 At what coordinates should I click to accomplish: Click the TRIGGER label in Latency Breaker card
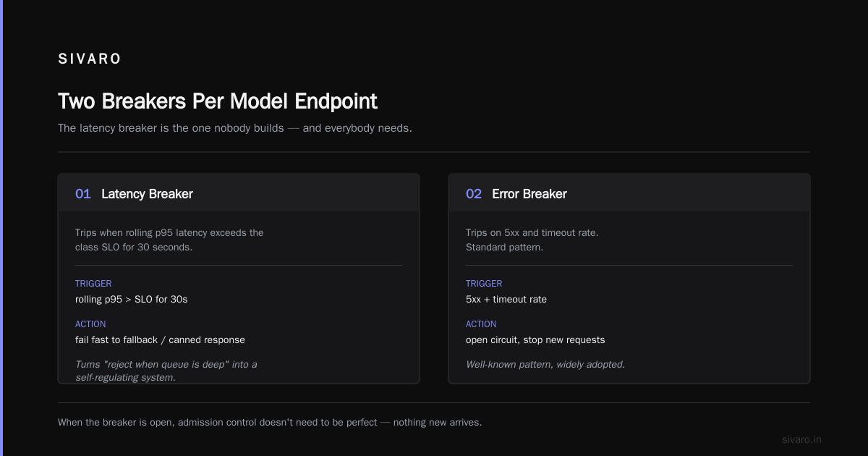pos(93,284)
